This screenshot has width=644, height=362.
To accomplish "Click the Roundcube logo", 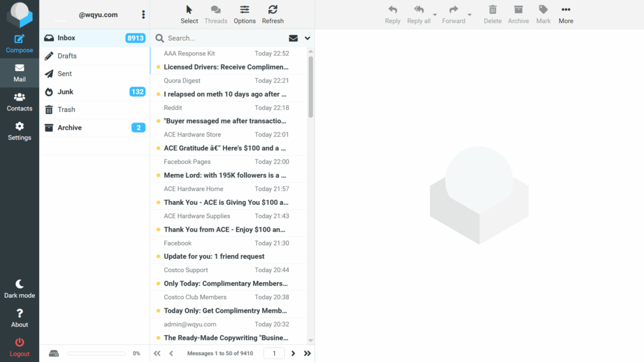I will pos(19,14).
